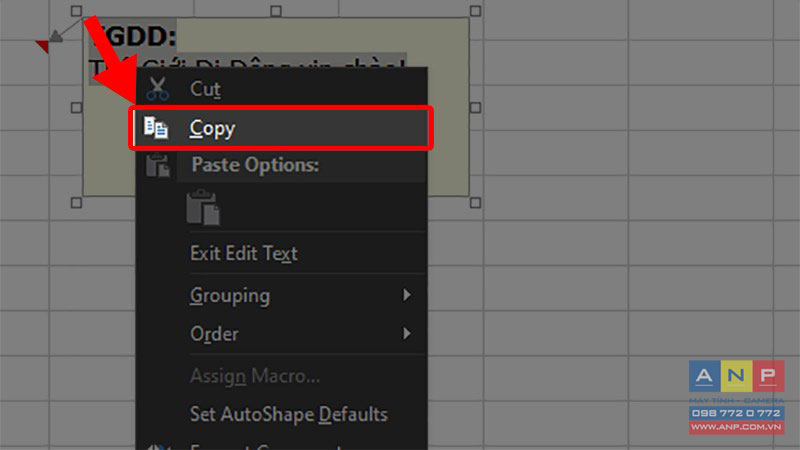Click the Copy pages icon
This screenshot has height=450, width=800.
click(x=156, y=128)
